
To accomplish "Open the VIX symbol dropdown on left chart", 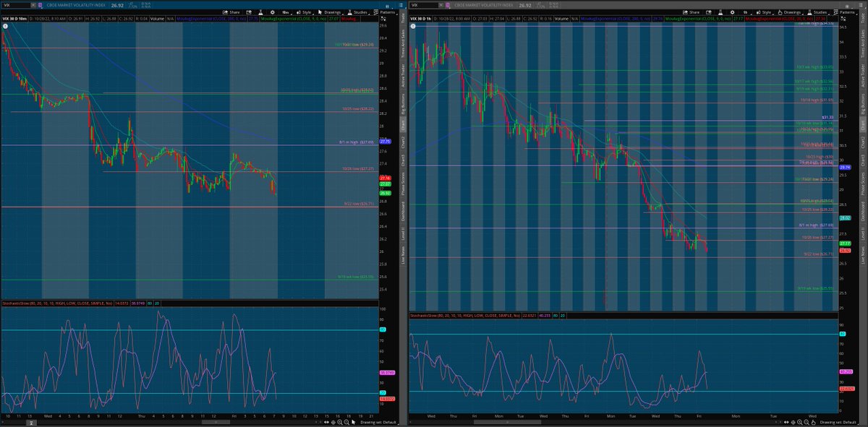I will 33,5.
